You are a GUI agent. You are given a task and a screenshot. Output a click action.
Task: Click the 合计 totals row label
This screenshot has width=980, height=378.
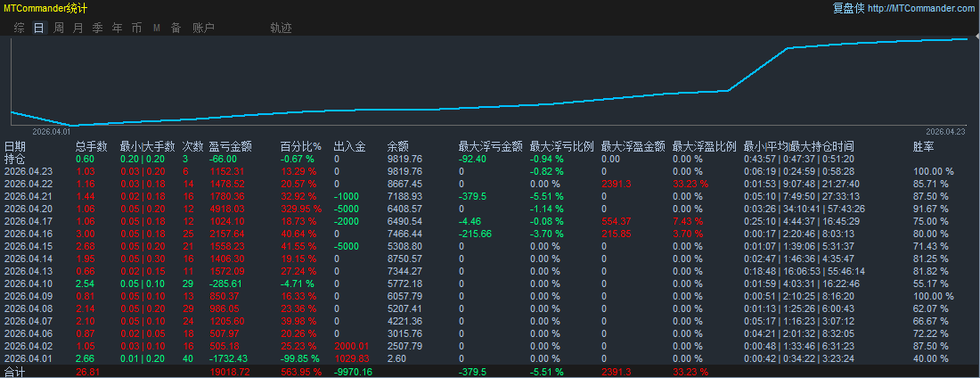point(16,372)
